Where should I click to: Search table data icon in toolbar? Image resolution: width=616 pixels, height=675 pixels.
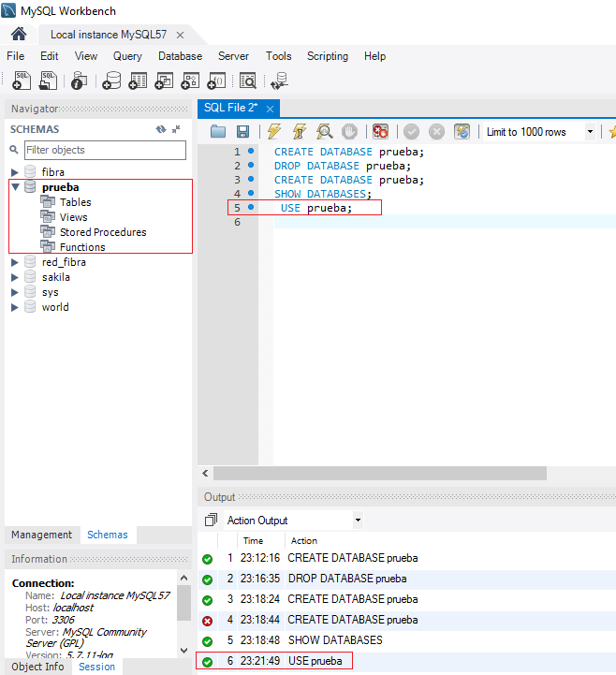point(248,81)
